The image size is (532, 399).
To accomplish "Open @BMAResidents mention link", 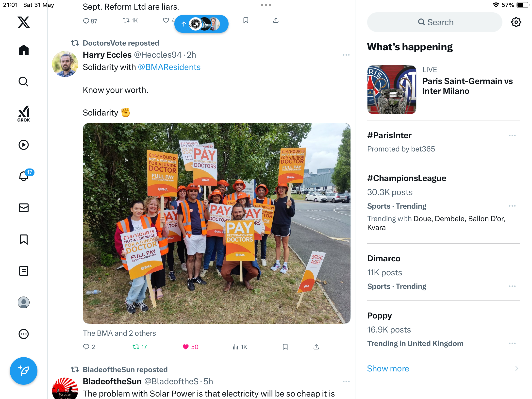I will (x=169, y=67).
